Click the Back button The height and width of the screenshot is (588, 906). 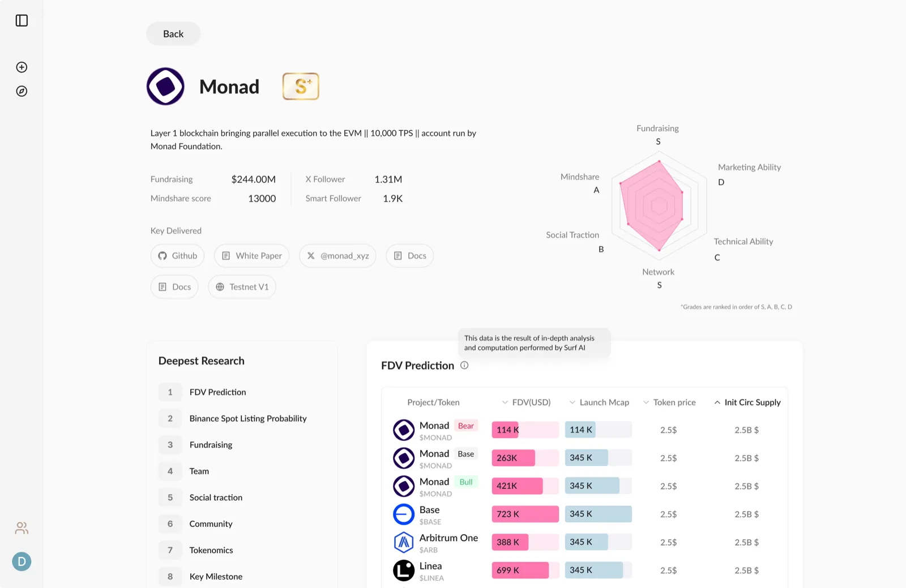tap(173, 34)
